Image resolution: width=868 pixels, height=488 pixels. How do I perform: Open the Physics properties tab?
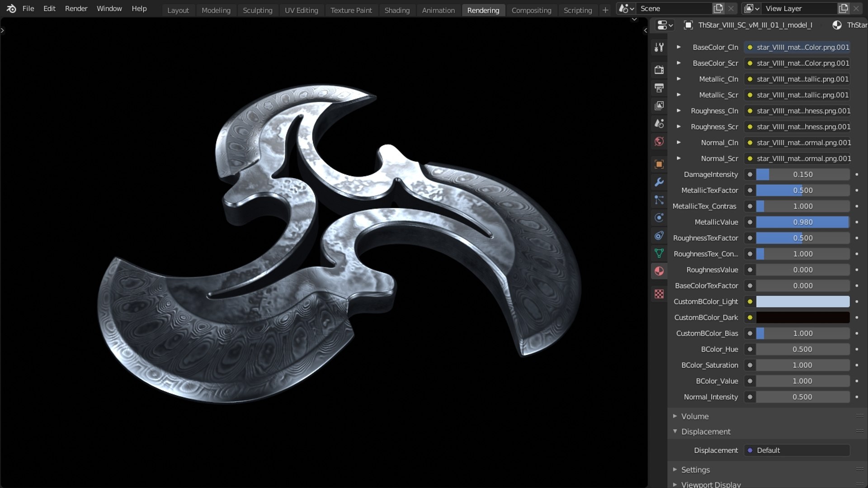tap(659, 218)
